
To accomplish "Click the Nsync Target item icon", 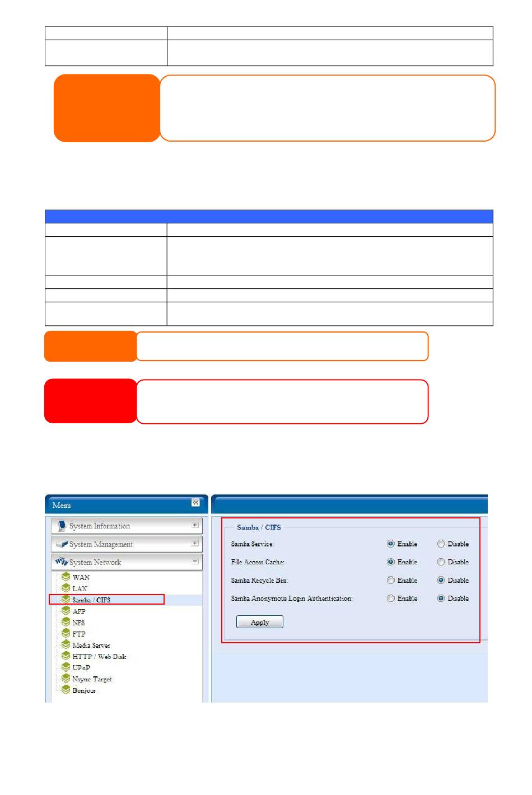I will click(66, 679).
